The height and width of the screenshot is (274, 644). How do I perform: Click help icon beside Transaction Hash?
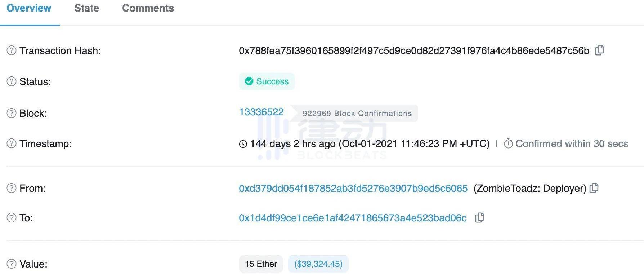(x=12, y=50)
